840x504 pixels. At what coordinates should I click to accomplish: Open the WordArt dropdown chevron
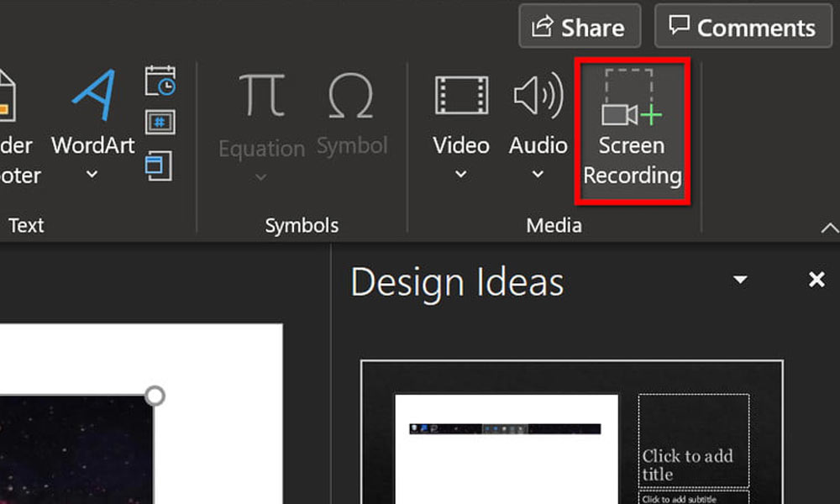point(92,175)
